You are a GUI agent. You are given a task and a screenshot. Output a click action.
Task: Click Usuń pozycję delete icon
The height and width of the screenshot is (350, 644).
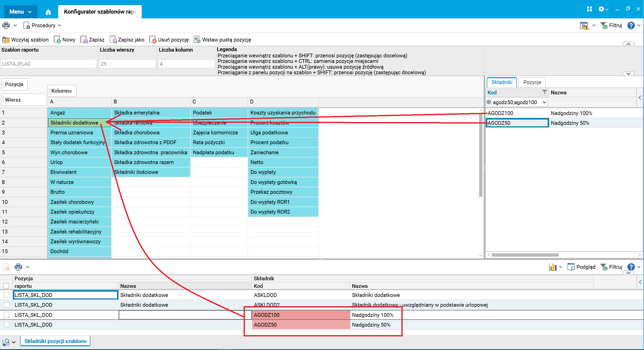[153, 40]
